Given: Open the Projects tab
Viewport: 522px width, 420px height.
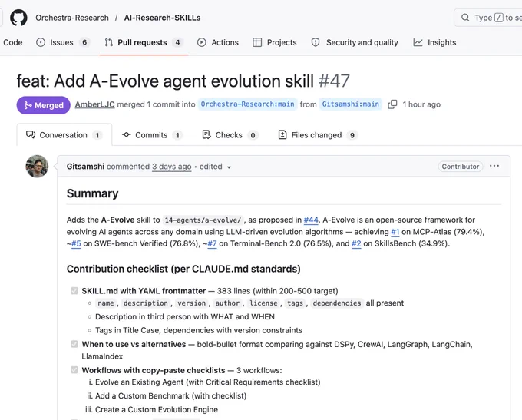Looking at the screenshot, I should pos(275,42).
